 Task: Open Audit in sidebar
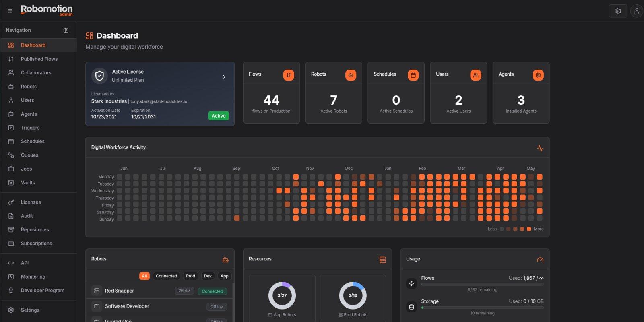[x=39, y=216]
